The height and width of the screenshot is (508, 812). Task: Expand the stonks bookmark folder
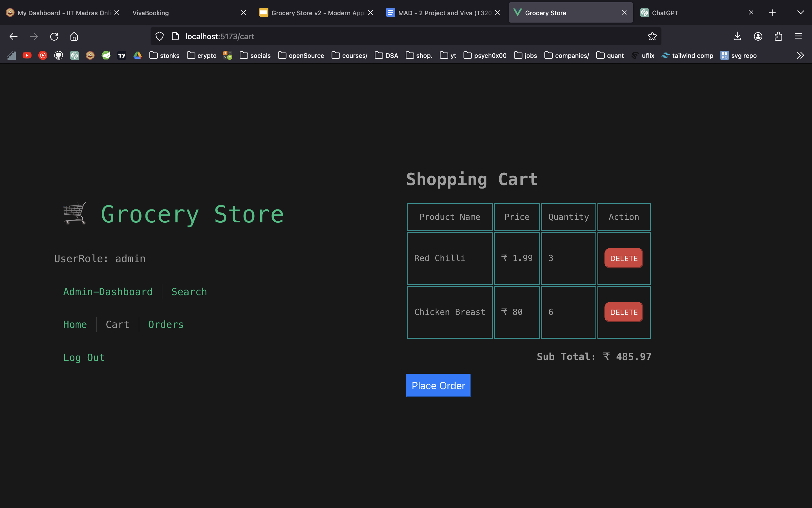point(164,55)
